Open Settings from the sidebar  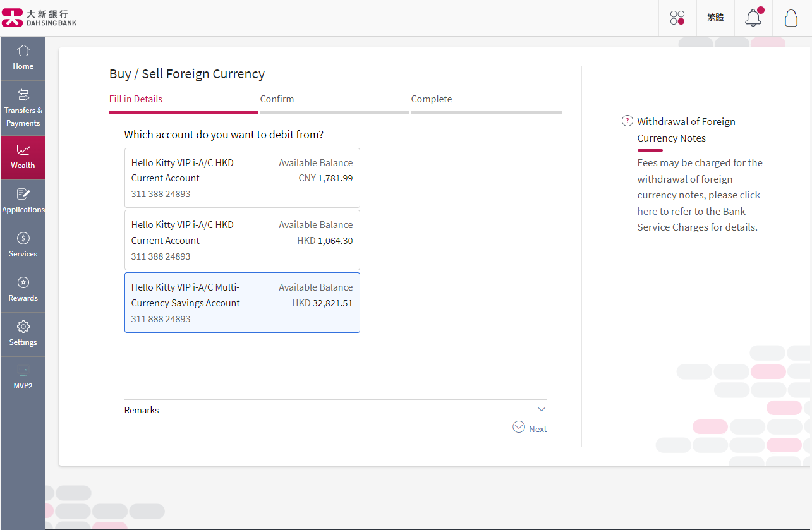(23, 334)
